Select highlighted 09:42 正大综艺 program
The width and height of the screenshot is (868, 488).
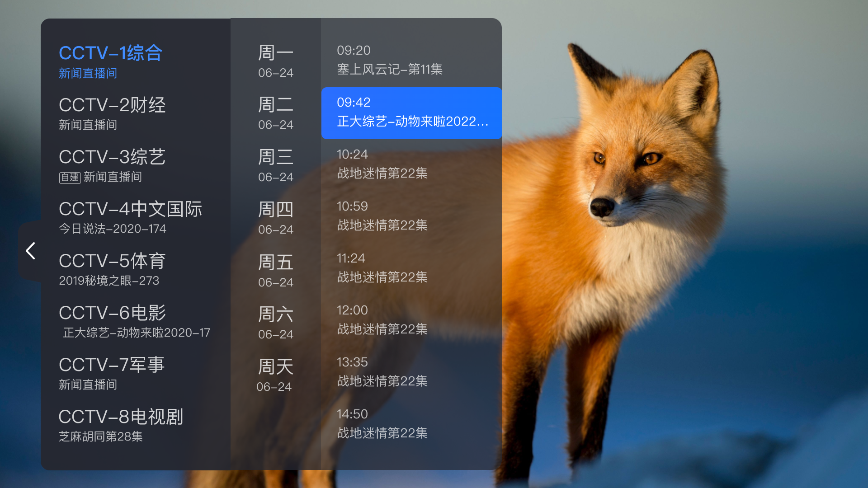[411, 113]
